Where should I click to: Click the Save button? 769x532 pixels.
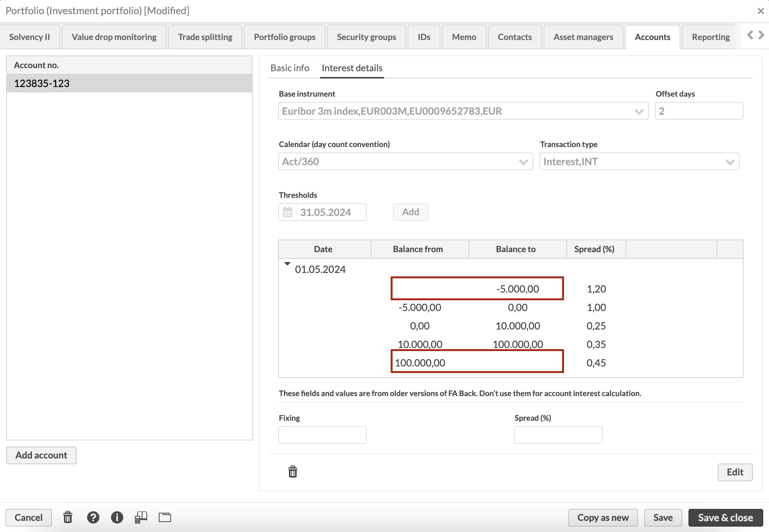click(663, 518)
